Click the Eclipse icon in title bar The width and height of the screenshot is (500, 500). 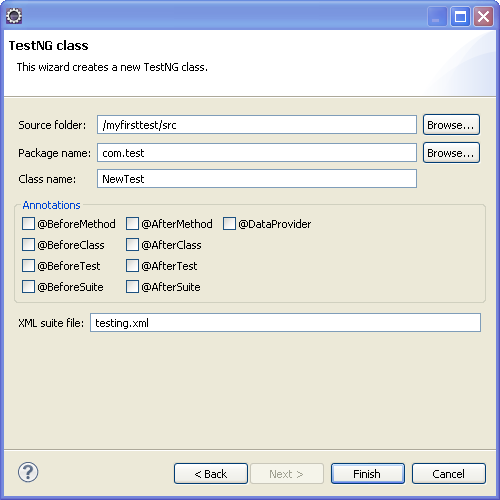point(14,16)
